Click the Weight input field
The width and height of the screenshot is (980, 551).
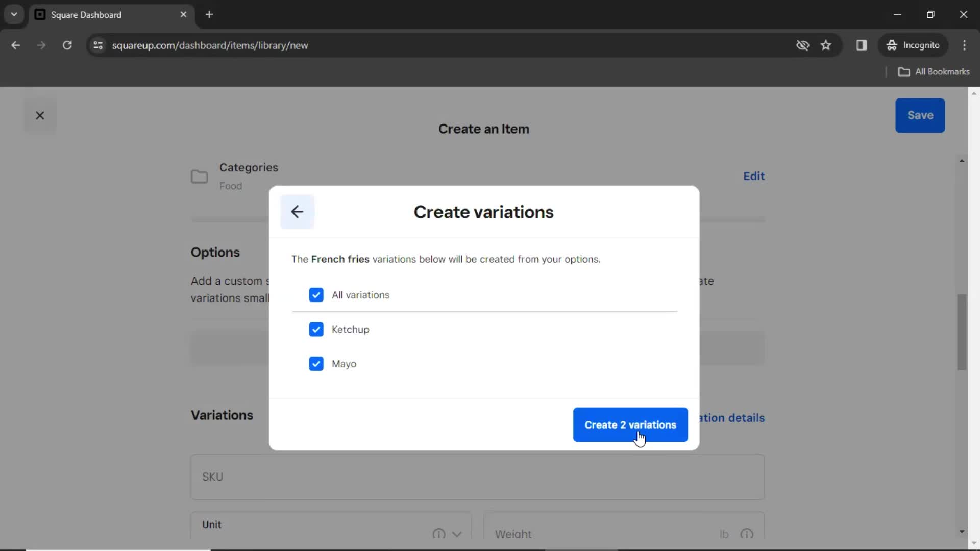(x=624, y=527)
